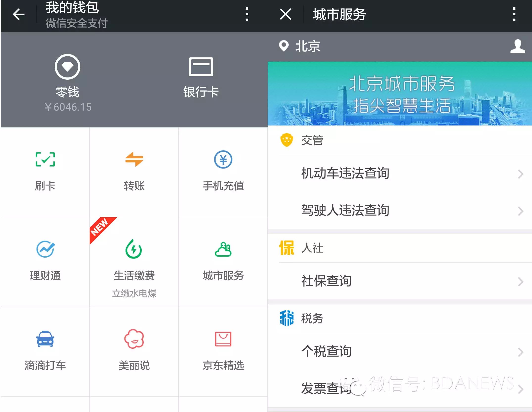Tap chevron on 机动车违法查询 row
532x412 pixels.
pos(521,174)
